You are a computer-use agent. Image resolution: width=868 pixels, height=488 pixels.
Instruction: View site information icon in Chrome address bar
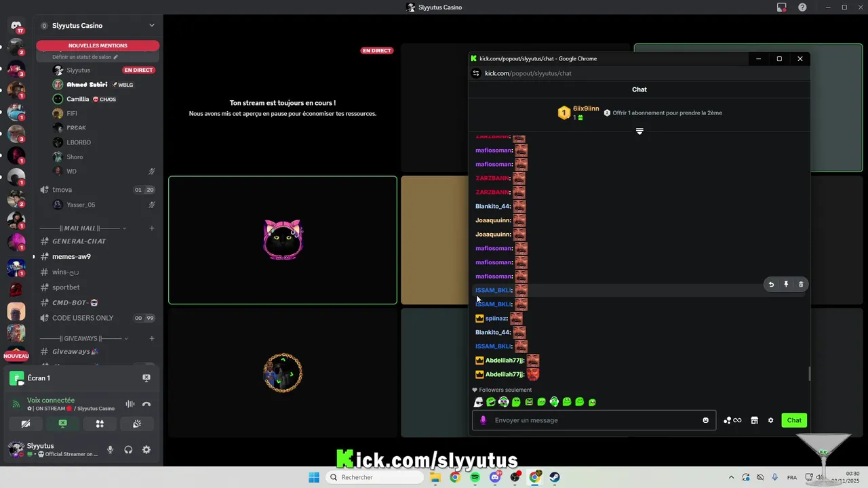(476, 73)
